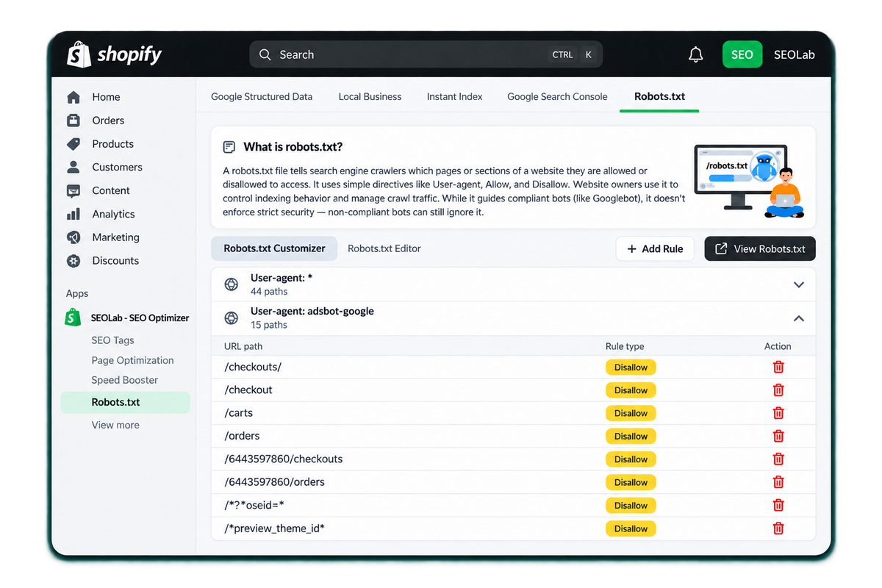Open Speed Booster page
The width and height of the screenshot is (882, 588).
(125, 380)
